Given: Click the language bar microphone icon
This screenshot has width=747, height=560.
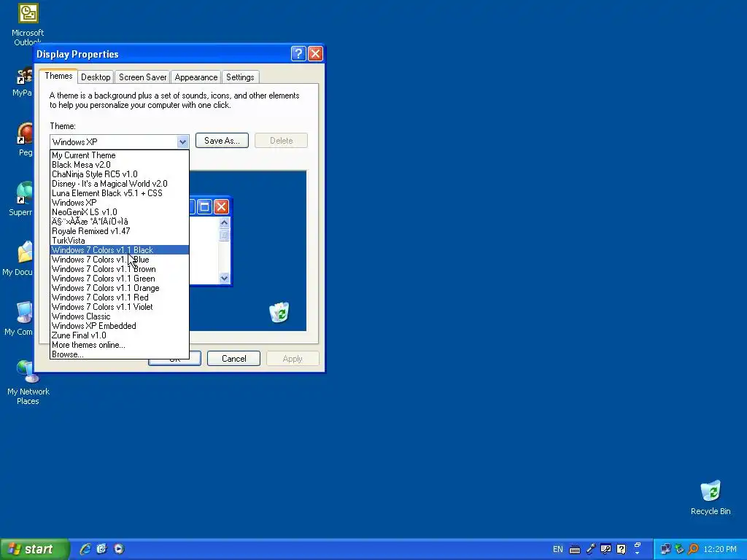Looking at the screenshot, I should [x=591, y=549].
